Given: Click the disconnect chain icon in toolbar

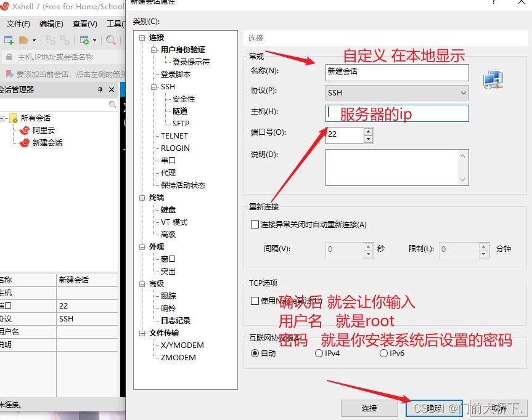Looking at the screenshot, I should (x=65, y=41).
